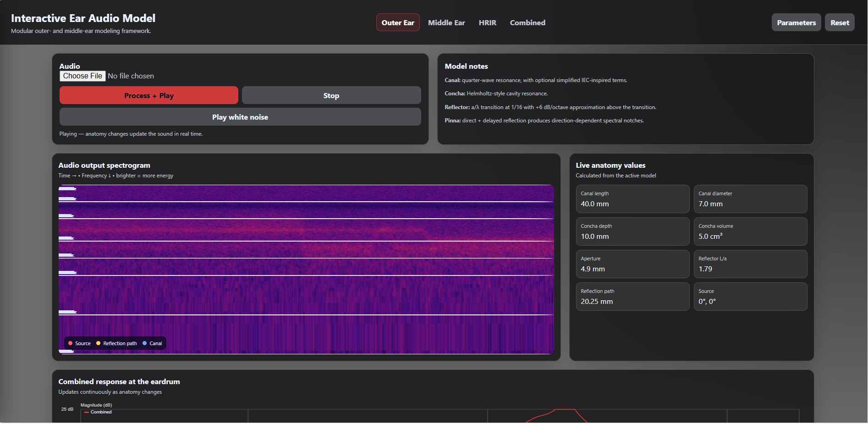
Task: Open the Middle Ear tab
Action: 446,22
